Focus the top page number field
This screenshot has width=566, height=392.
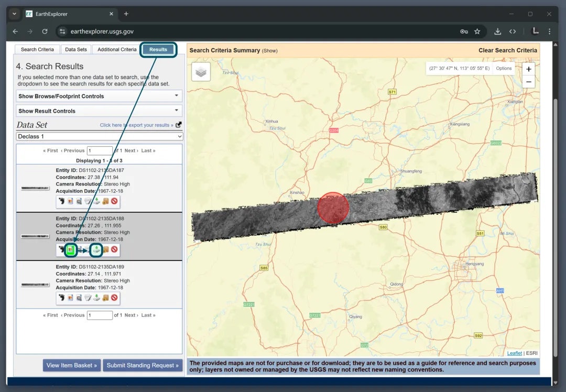coord(100,150)
